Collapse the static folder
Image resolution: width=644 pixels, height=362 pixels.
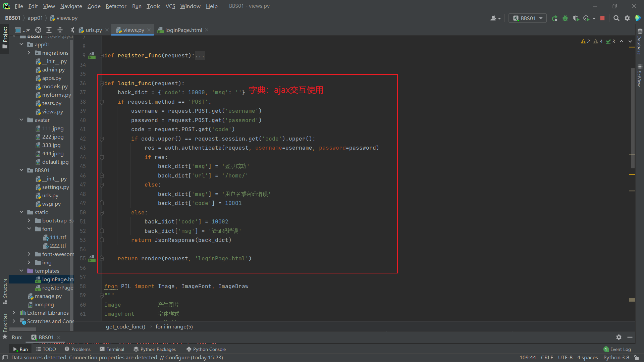(21, 212)
